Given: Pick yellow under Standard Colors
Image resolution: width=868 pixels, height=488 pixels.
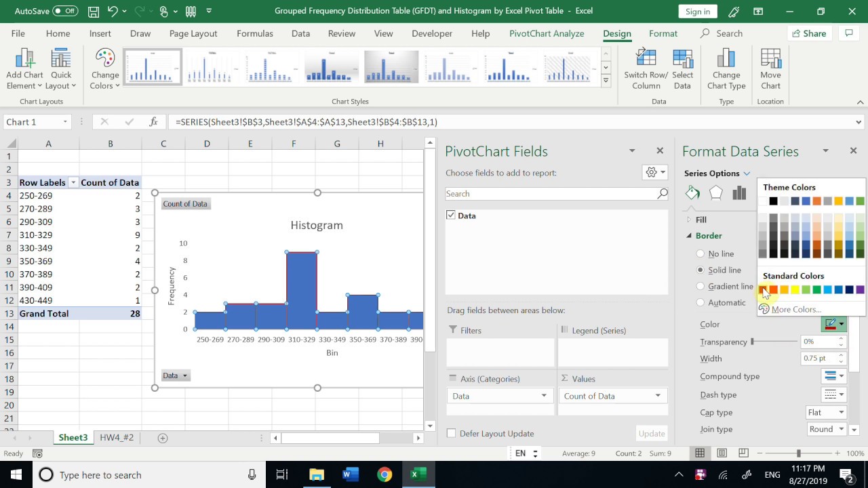Looking at the screenshot, I should coord(795,289).
